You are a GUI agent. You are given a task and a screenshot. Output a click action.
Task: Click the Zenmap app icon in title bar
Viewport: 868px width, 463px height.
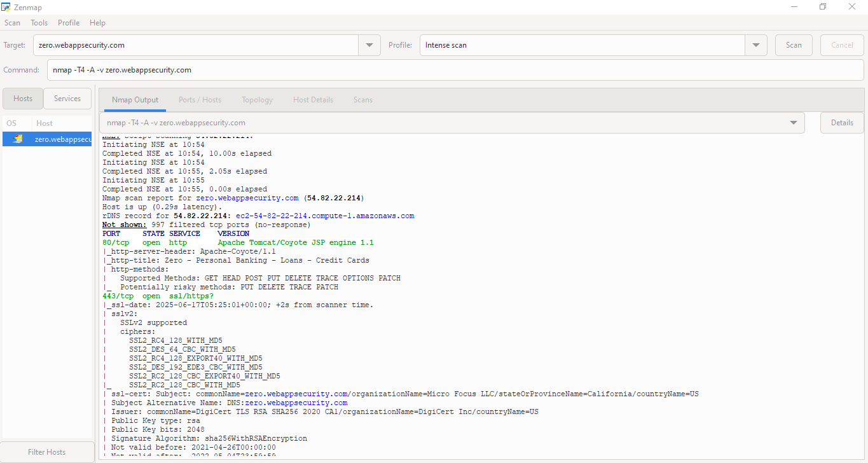(6, 7)
